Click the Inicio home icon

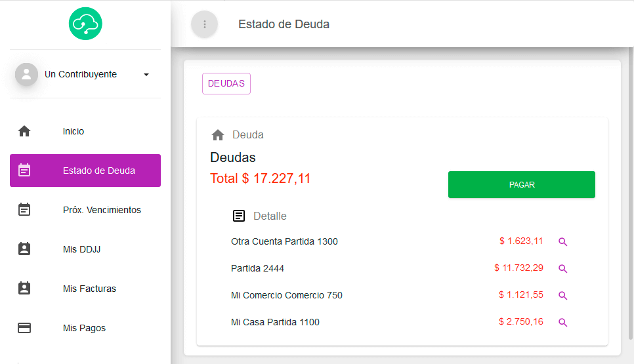pyautogui.click(x=24, y=131)
